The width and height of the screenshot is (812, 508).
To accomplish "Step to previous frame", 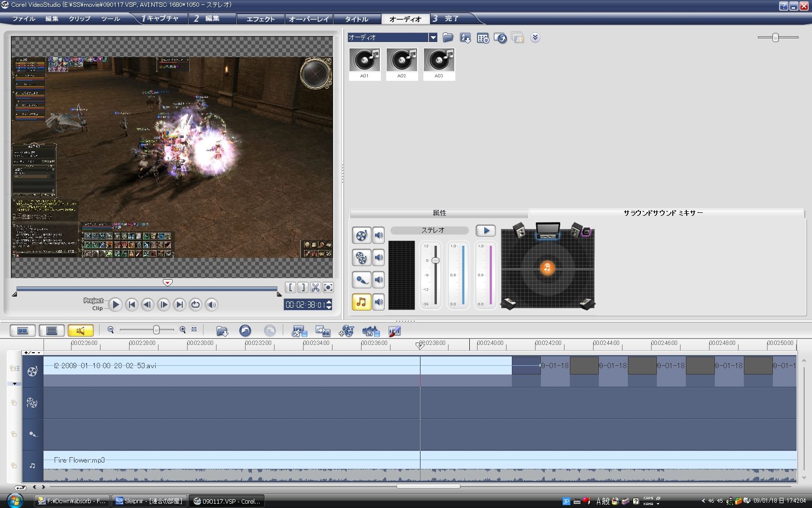I will coord(147,304).
